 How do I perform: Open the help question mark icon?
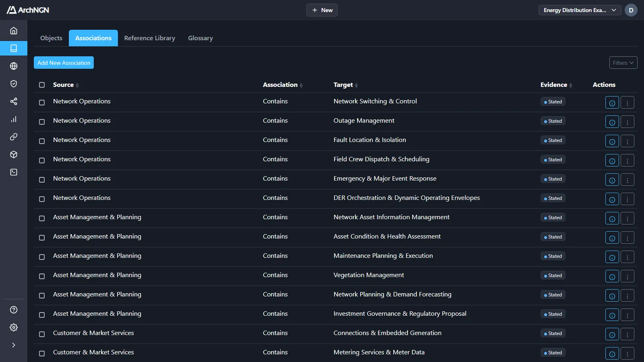tap(14, 310)
